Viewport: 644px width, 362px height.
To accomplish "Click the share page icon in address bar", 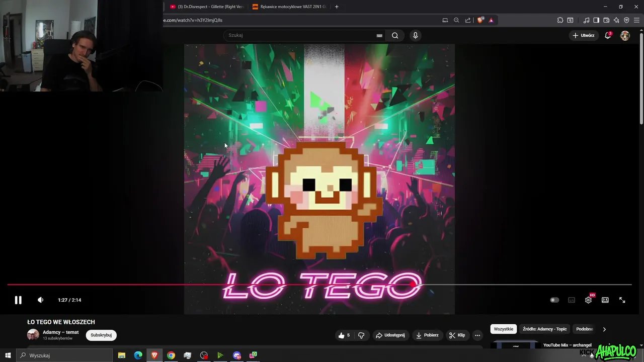I will pos(468,20).
